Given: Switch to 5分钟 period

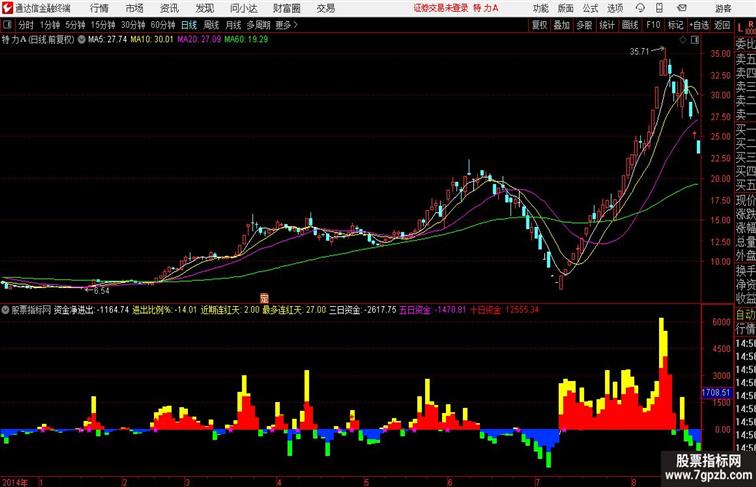Looking at the screenshot, I should (x=75, y=25).
